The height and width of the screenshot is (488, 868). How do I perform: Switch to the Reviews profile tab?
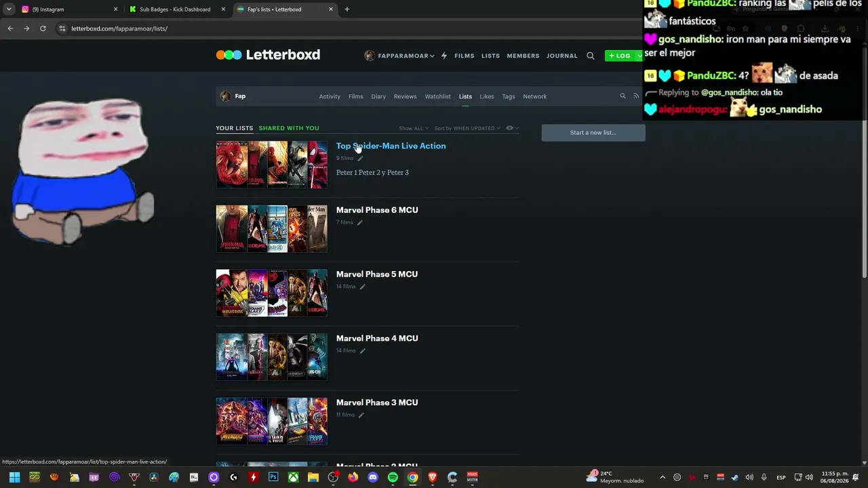click(405, 96)
